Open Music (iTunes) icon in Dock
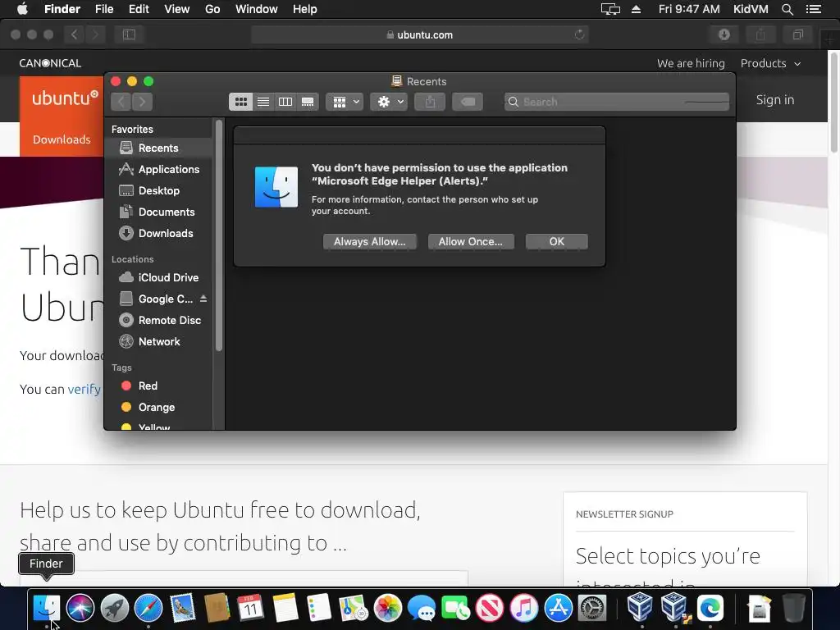Viewport: 840px width, 630px height. [x=524, y=608]
